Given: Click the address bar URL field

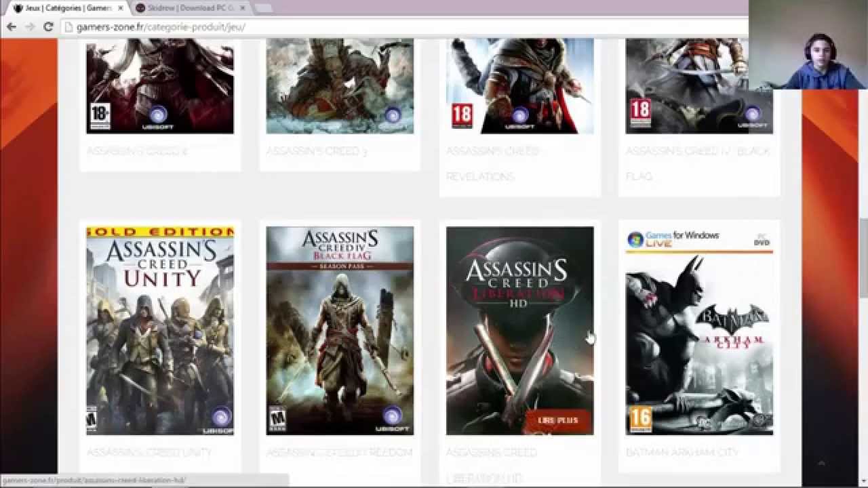Looking at the screenshot, I should [x=404, y=27].
